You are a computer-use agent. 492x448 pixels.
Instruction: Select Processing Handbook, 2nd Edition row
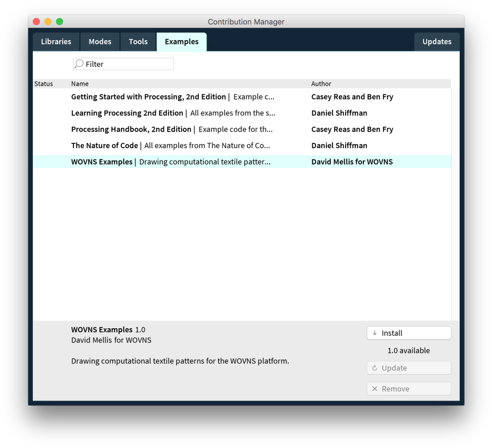[242, 130]
